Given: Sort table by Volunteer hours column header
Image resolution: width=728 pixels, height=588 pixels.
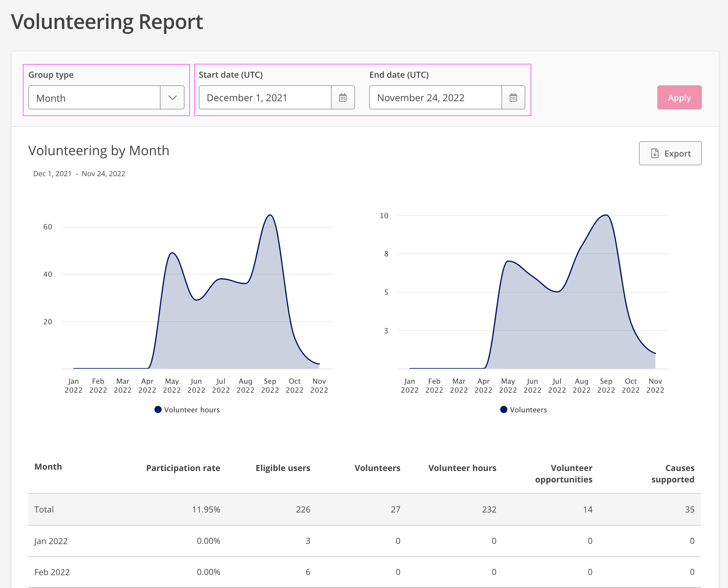Looking at the screenshot, I should click(462, 468).
